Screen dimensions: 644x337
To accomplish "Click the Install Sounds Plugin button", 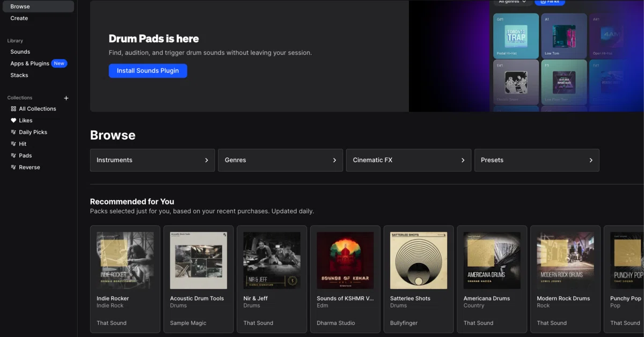I will point(148,71).
